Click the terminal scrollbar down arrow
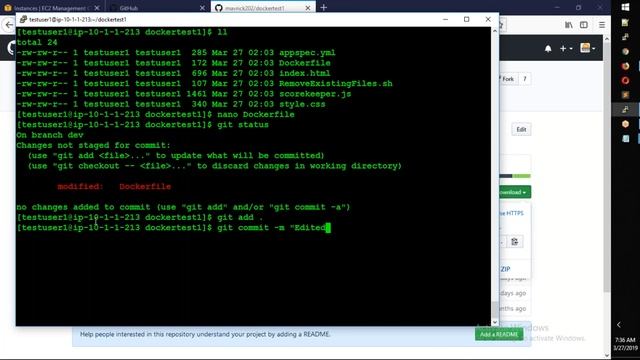 495,322
